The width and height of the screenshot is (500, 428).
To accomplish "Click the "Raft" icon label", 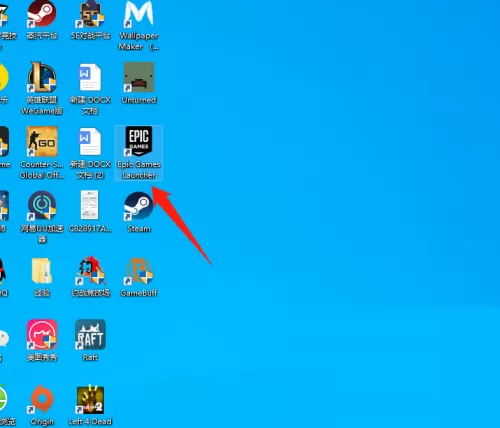I will [90, 357].
